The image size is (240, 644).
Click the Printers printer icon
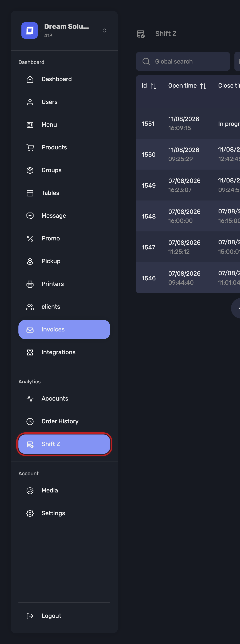pyautogui.click(x=30, y=284)
